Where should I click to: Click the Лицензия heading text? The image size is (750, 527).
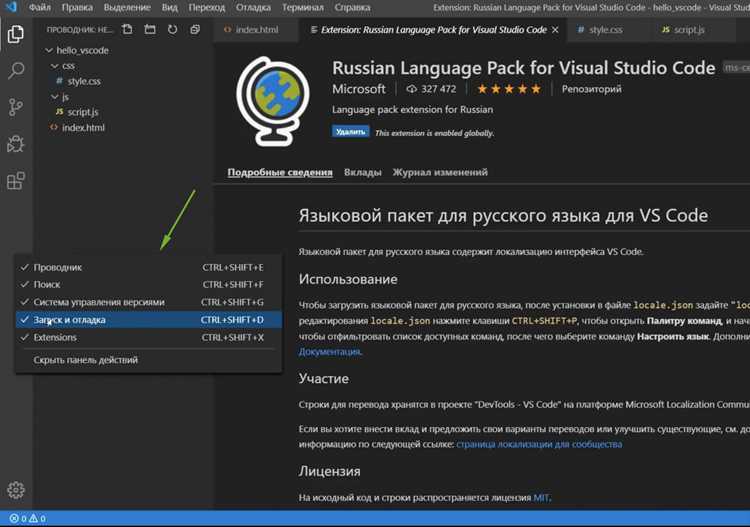click(330, 472)
